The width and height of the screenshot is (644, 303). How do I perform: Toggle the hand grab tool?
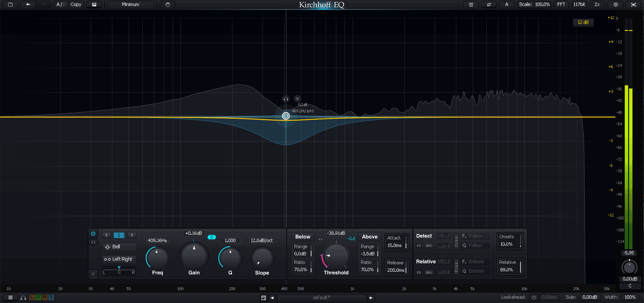(x=168, y=5)
